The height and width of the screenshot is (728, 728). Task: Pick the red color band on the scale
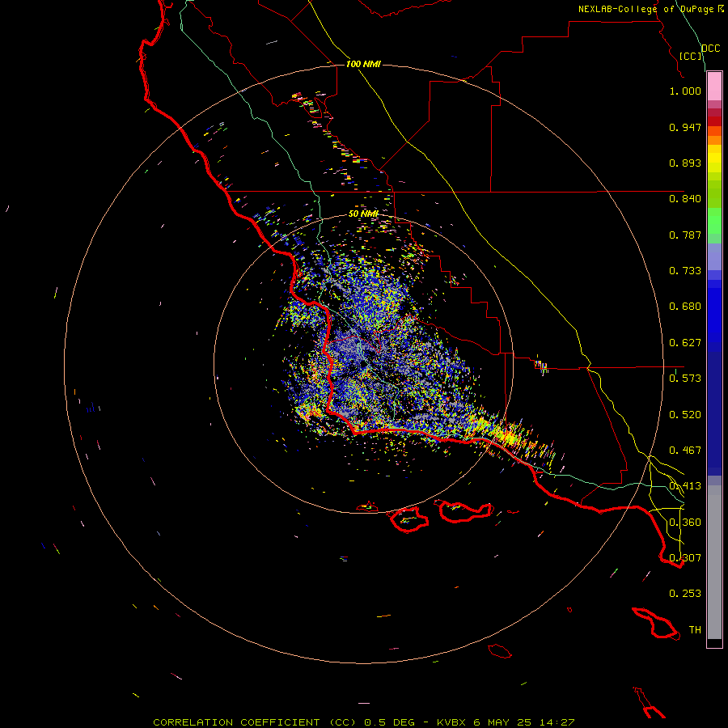coord(714,121)
